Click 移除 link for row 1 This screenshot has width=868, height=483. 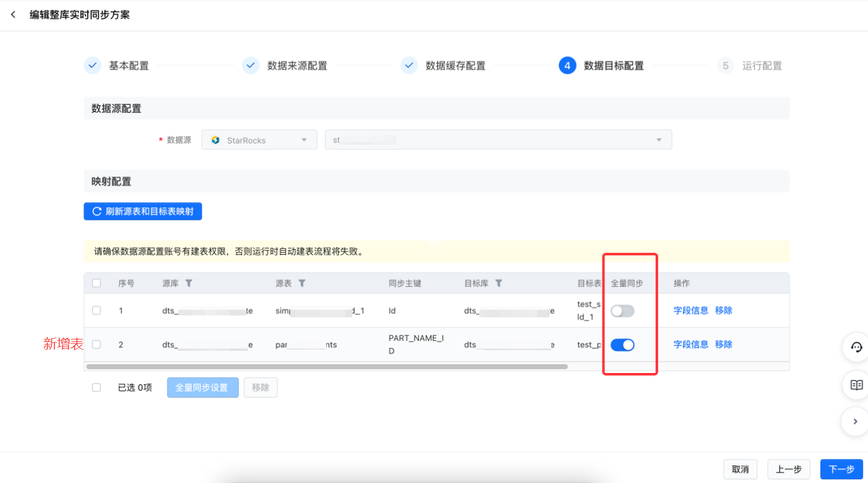pos(724,310)
